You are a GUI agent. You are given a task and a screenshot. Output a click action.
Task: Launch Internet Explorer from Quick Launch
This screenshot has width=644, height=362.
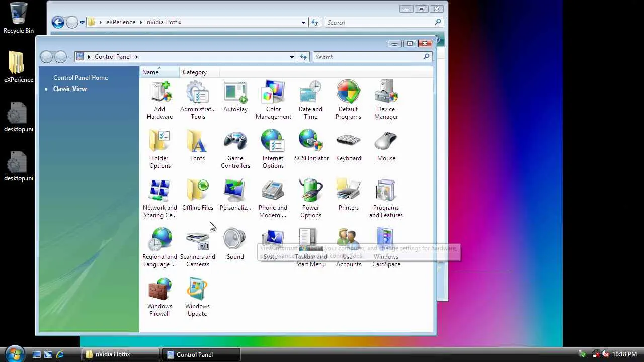coord(60,354)
